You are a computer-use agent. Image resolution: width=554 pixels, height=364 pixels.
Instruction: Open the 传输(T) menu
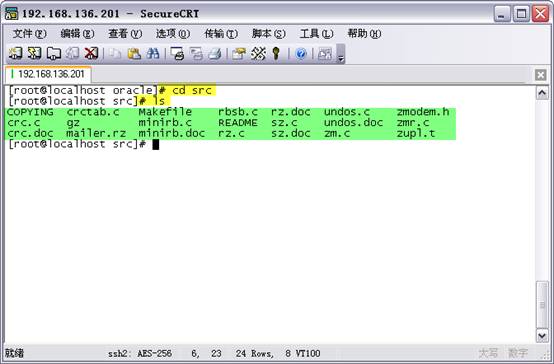(x=221, y=34)
